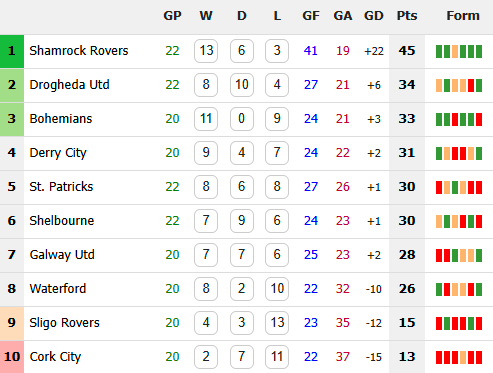Click Sligo Rovers losses box showing 13
The height and width of the screenshot is (373, 493).
pos(277,323)
